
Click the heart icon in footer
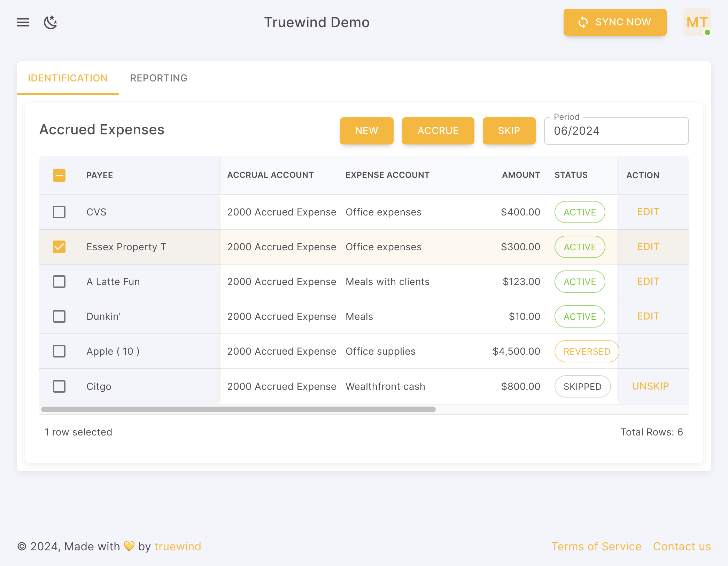pyautogui.click(x=129, y=546)
